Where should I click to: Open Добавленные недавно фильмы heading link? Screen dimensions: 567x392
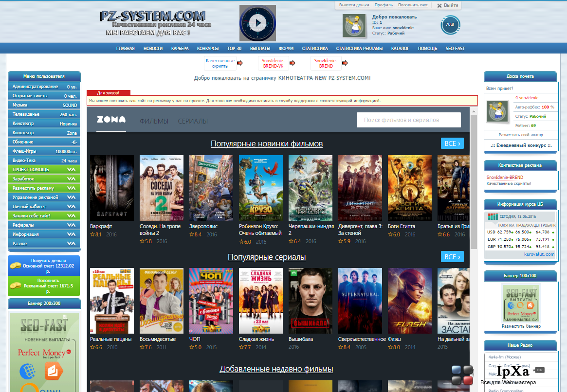coord(276,369)
